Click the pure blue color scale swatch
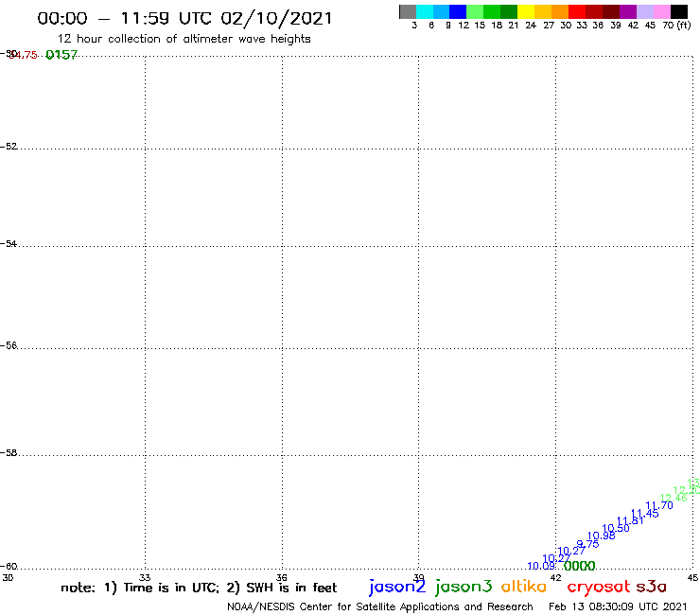The image size is (700, 615). point(459,11)
